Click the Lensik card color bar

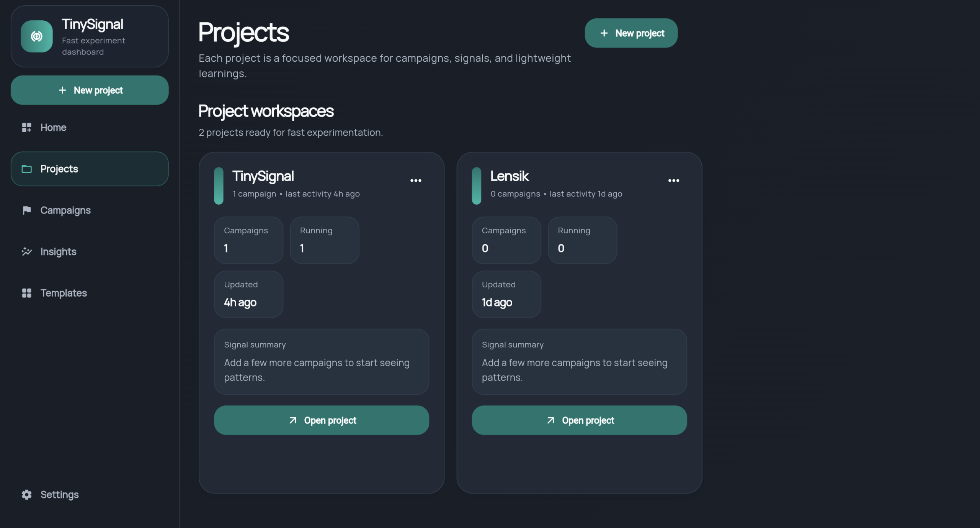[x=476, y=186]
